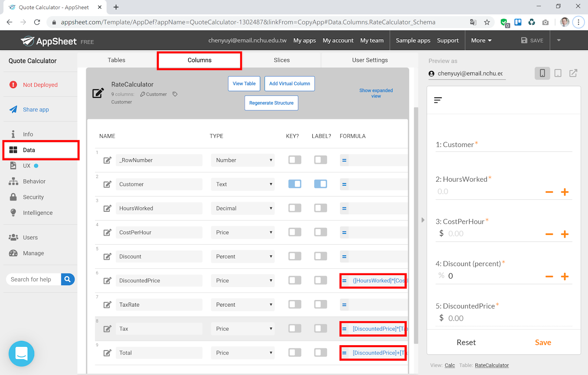Click Add Virtual Column button
Screen dimensions: 588x375
tap(290, 83)
